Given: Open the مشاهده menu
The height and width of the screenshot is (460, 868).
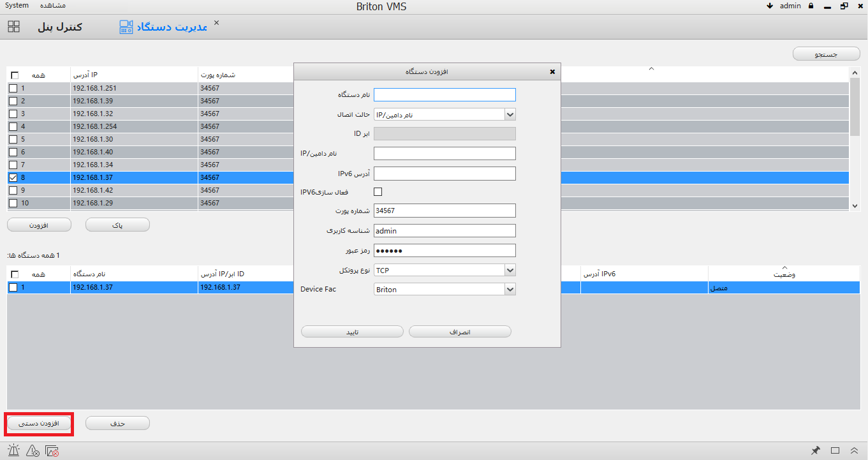Looking at the screenshot, I should (52, 5).
